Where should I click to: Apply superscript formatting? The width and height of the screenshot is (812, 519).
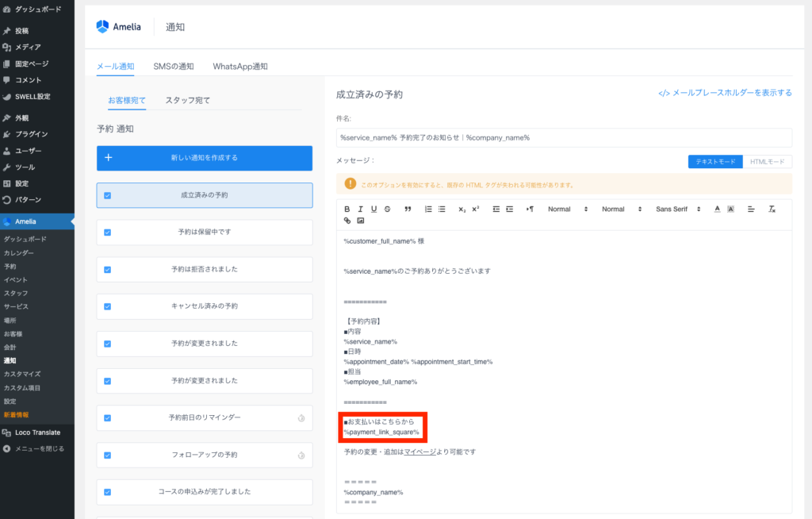[x=476, y=209]
